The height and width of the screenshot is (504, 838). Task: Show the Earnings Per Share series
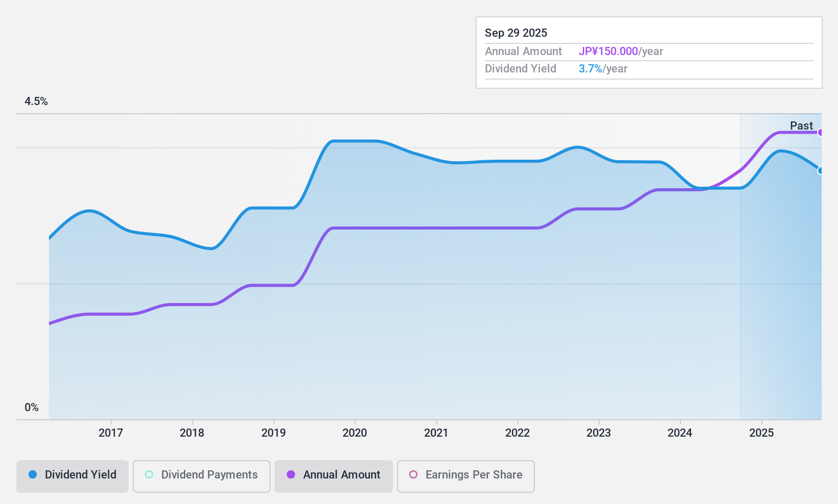[x=465, y=475]
